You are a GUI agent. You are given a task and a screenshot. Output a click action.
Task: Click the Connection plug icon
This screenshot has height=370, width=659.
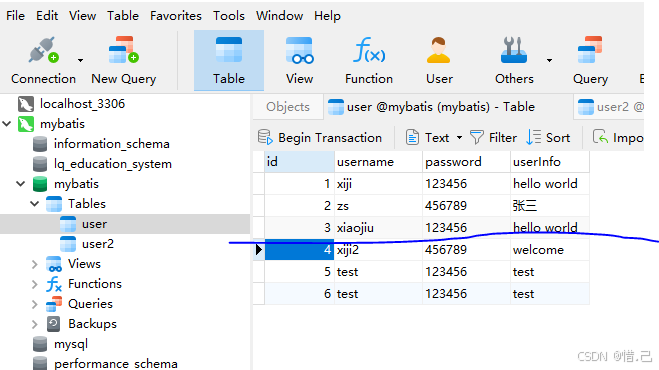pyautogui.click(x=43, y=50)
